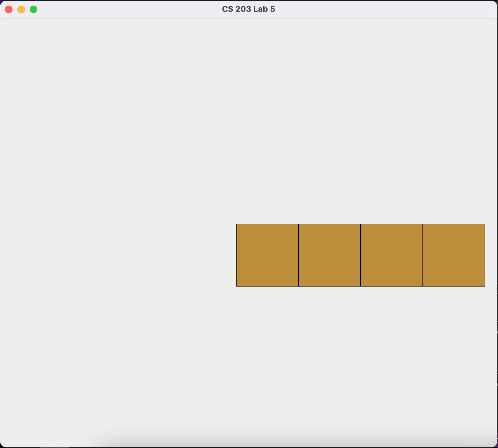This screenshot has height=448, width=498.
Task: Click the right edge of the rightmost square
Action: (x=484, y=255)
